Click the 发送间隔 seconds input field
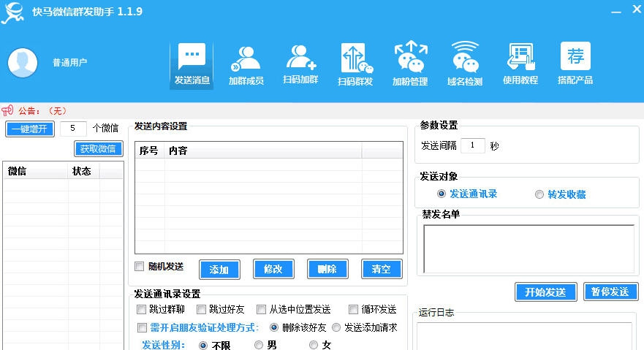Screen dimensions: 644x350 click(x=473, y=145)
